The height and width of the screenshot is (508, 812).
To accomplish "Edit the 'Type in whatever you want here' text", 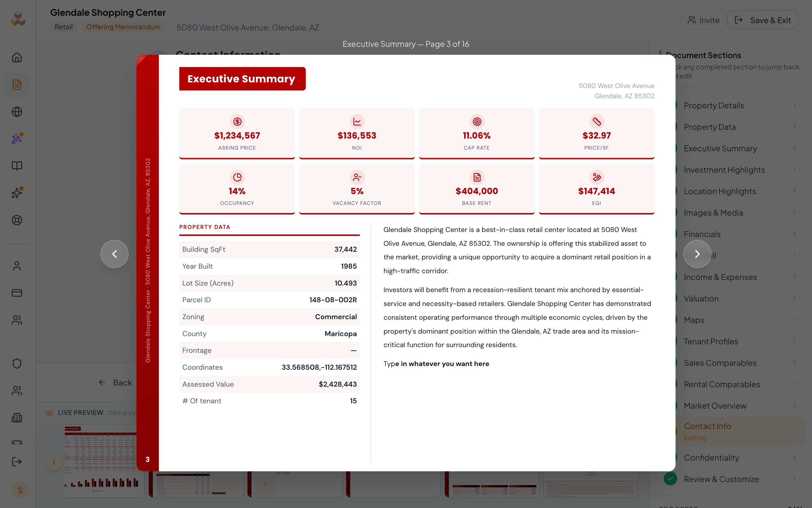I will point(436,364).
